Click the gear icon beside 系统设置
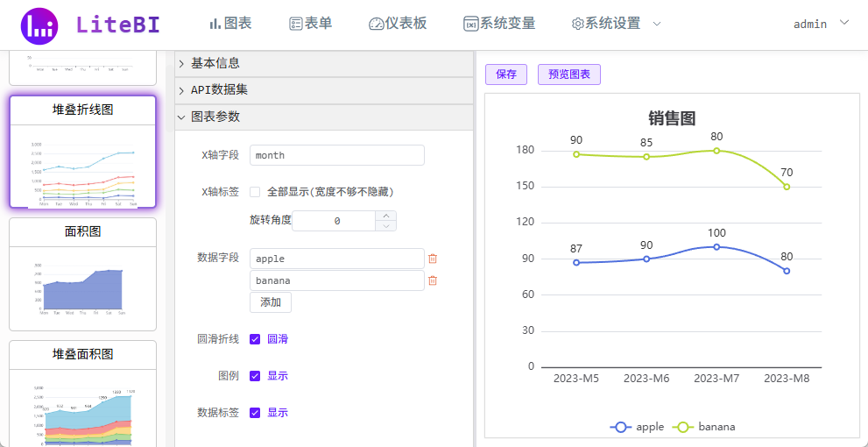 point(578,24)
